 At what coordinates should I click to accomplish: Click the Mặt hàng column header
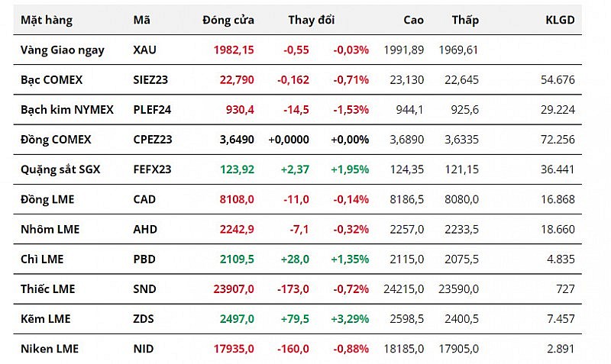[x=47, y=20]
